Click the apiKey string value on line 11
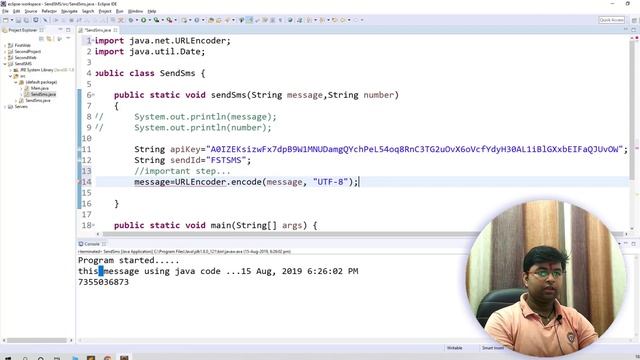Screen dimensions: 640x360 coord(414,149)
